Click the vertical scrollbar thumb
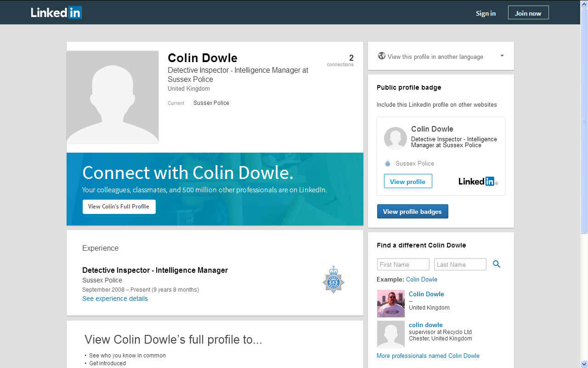This screenshot has width=588, height=368. tap(584, 121)
